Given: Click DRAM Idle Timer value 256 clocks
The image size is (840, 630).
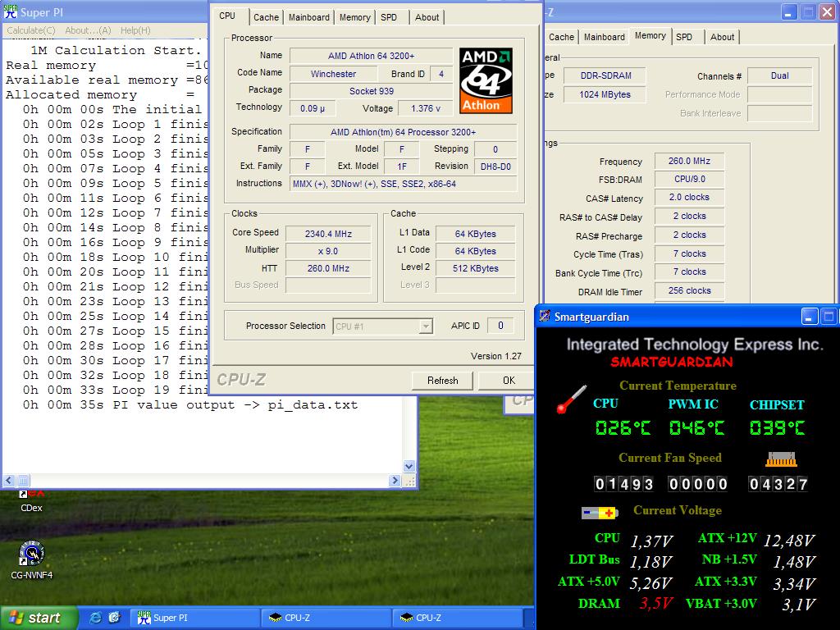Looking at the screenshot, I should click(x=689, y=290).
